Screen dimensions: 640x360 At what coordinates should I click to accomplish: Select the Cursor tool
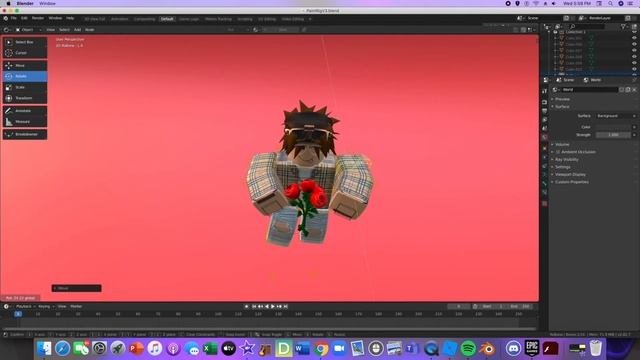[25, 53]
